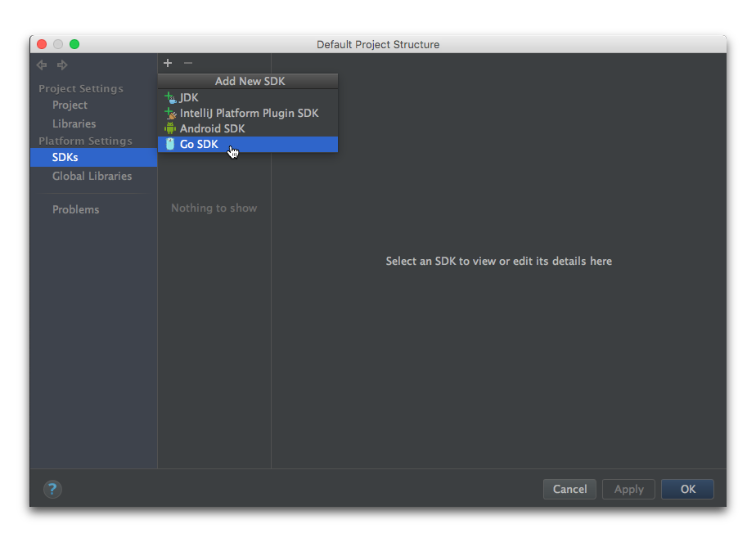Zoom the window with green button
Screen dimensions: 756x542
(74, 44)
